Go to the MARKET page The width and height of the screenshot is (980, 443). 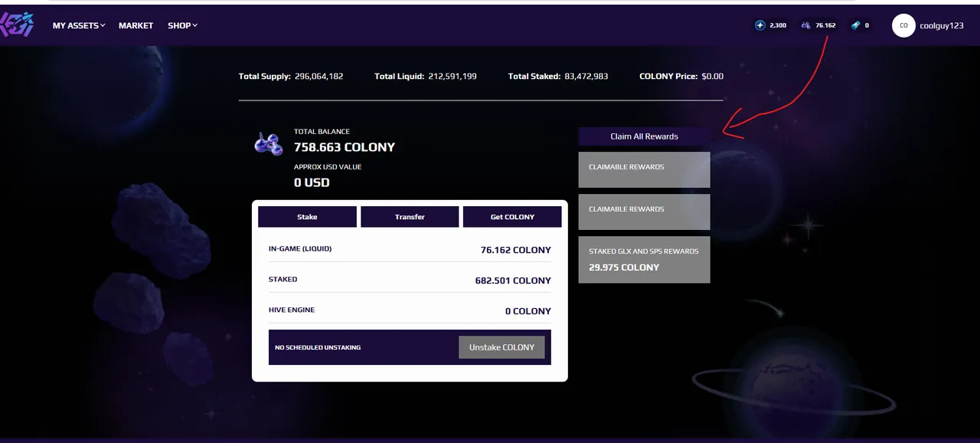click(x=136, y=25)
